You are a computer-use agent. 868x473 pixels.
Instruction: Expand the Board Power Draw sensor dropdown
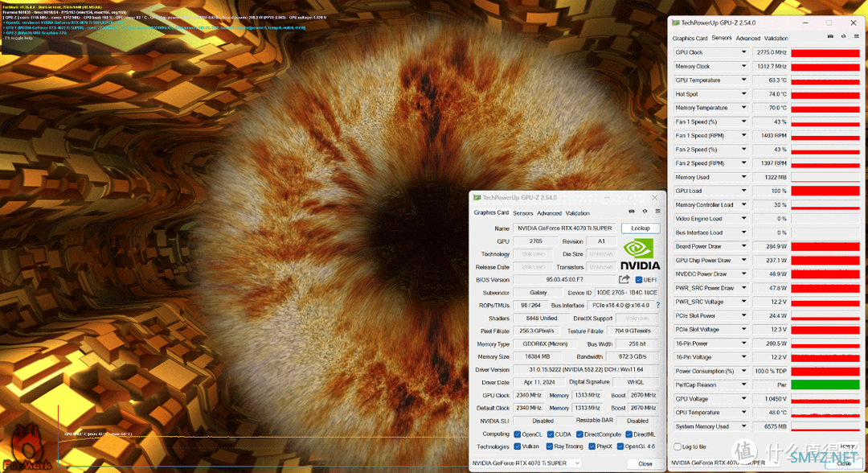click(x=743, y=246)
